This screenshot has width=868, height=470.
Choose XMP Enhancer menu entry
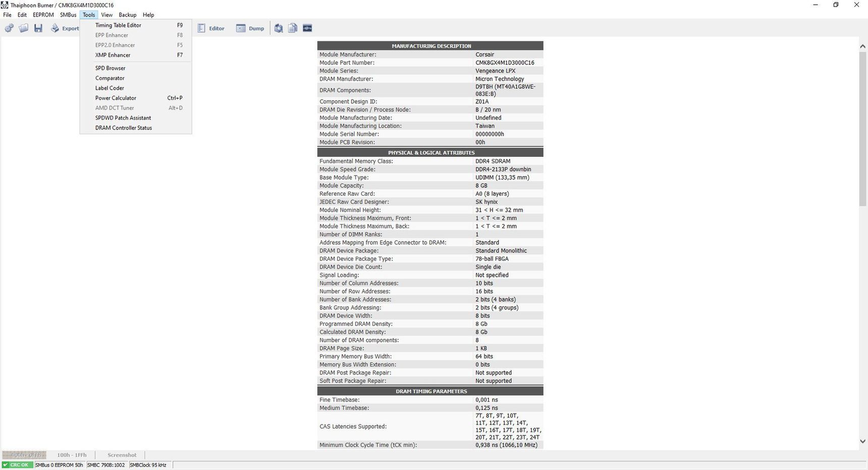tap(136, 55)
